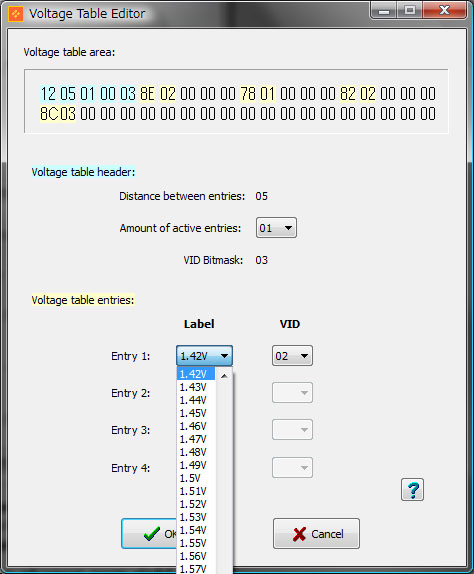Click the Distance between entries value 05
The width and height of the screenshot is (474, 574).
[x=261, y=196]
